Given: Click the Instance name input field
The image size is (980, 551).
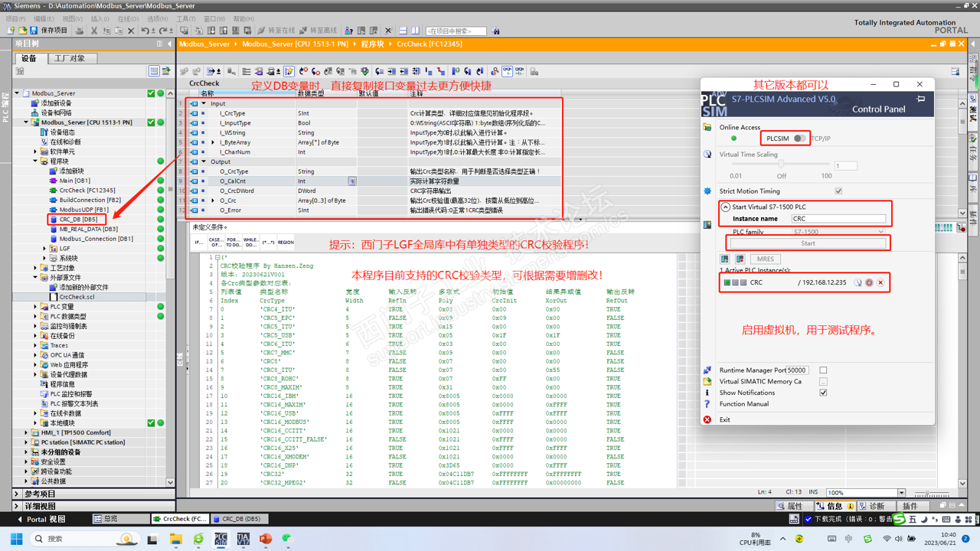Looking at the screenshot, I should [x=838, y=219].
